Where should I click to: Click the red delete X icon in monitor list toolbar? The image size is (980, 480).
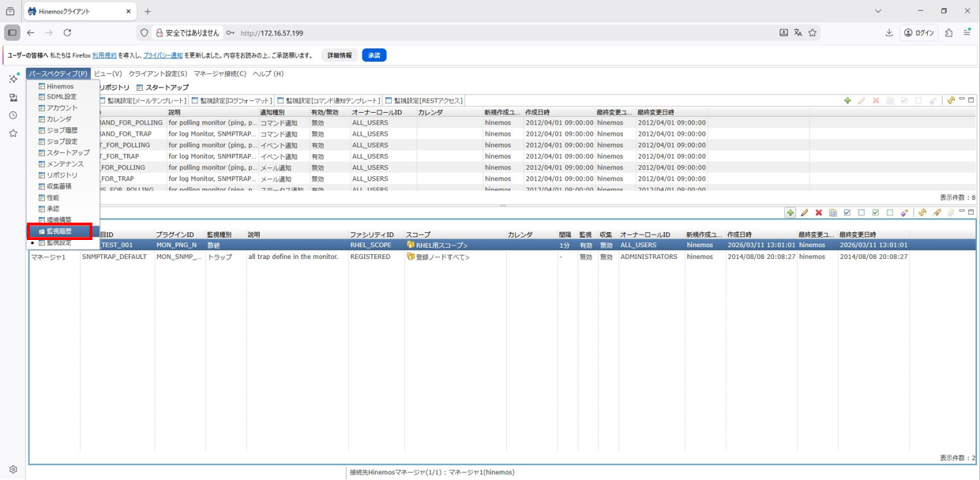819,212
